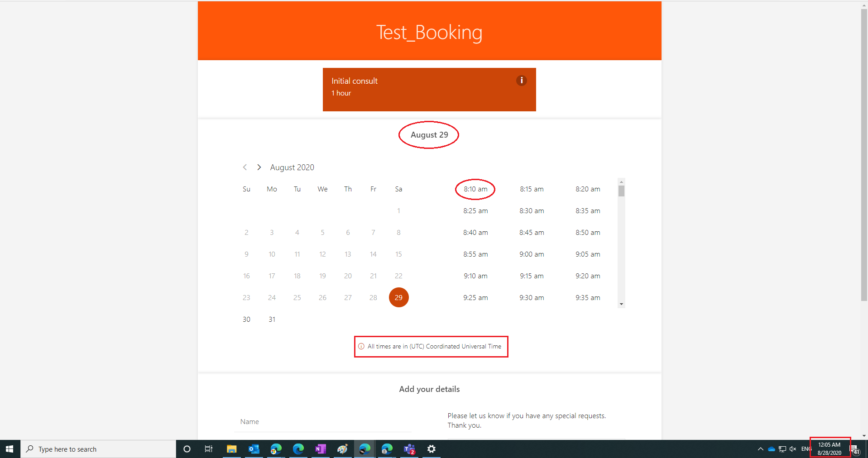
Task: Click time slot list scroll down arrow
Action: point(621,304)
